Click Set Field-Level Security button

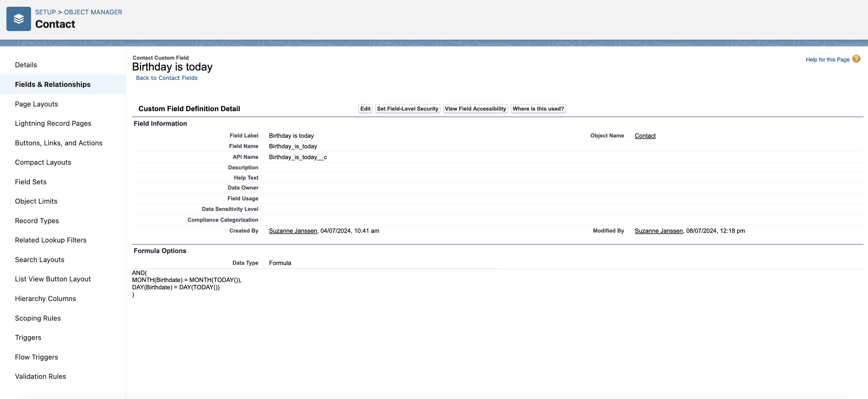click(x=407, y=109)
